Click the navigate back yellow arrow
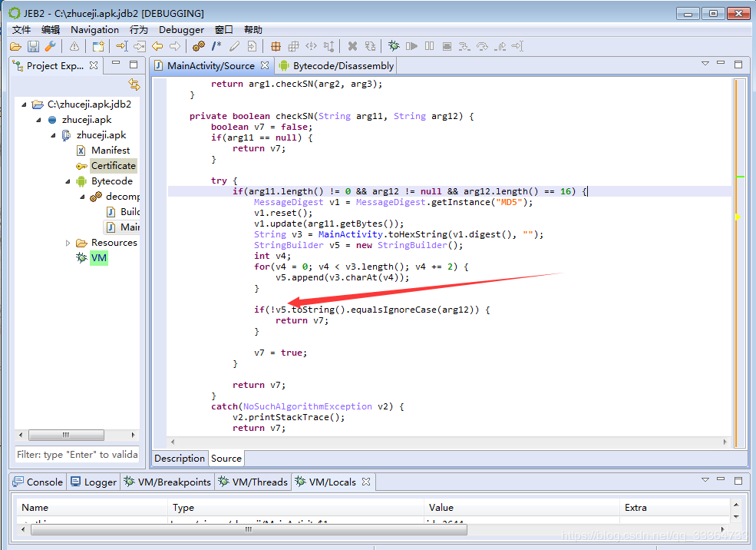The image size is (756, 550). point(157,46)
